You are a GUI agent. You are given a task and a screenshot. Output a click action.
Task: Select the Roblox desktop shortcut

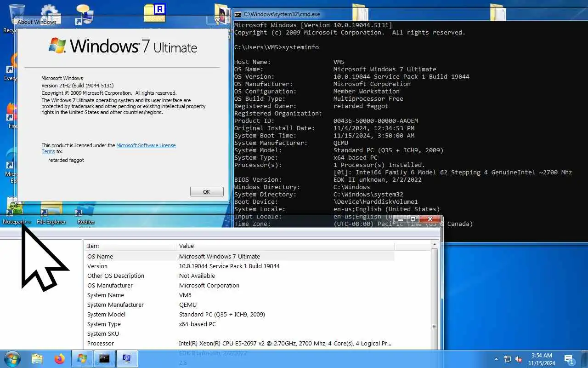point(86,214)
